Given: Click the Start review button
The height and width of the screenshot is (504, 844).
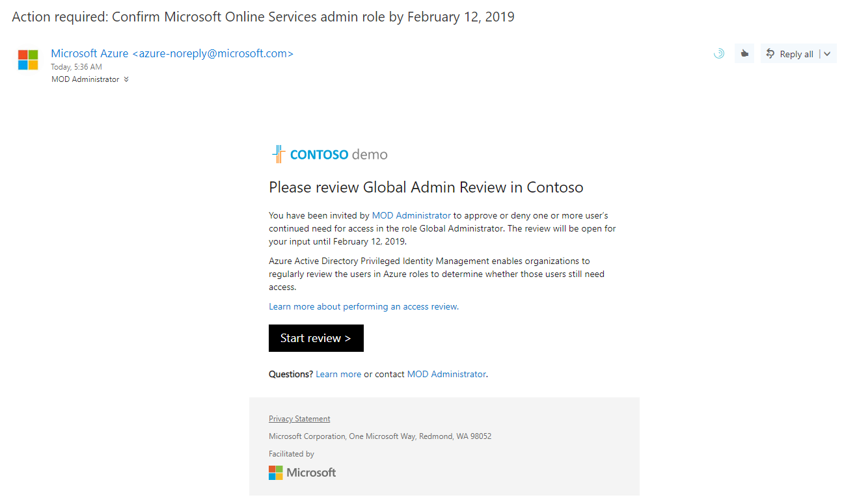Looking at the screenshot, I should [316, 338].
